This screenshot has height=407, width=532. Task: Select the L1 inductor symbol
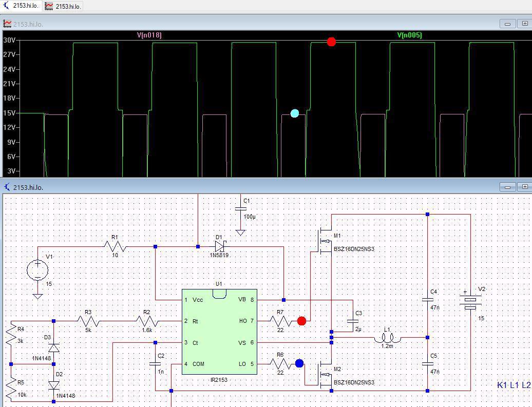tap(387, 338)
